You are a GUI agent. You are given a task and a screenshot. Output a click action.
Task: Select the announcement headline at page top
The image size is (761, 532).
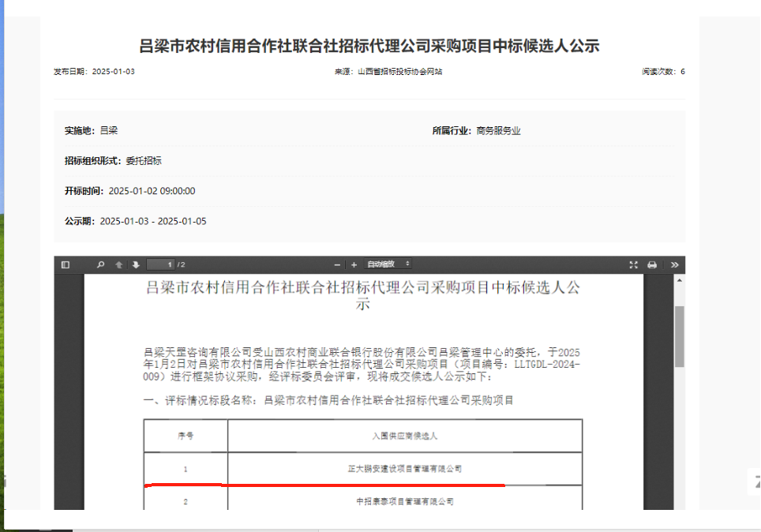pyautogui.click(x=369, y=46)
